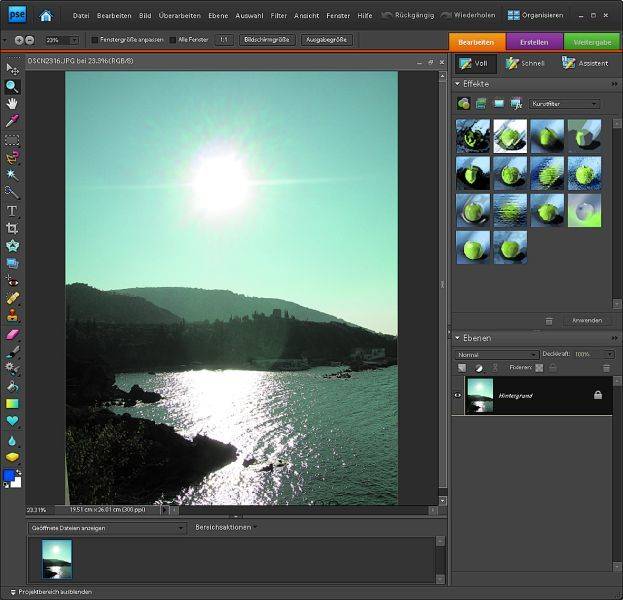Hide the Hintergrund layer via eye icon
This screenshot has height=600, width=623.
(458, 395)
